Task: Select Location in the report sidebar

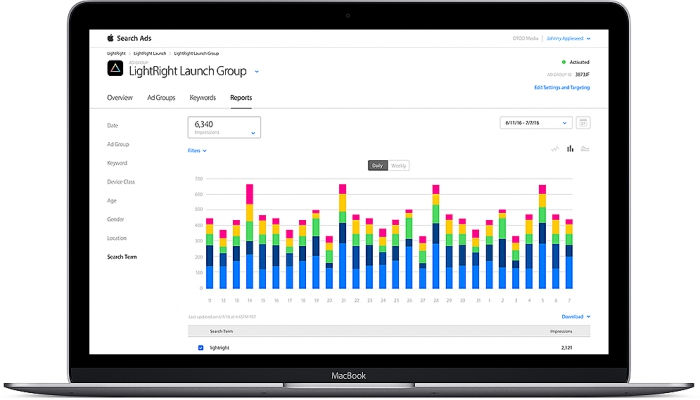Action: (x=117, y=238)
